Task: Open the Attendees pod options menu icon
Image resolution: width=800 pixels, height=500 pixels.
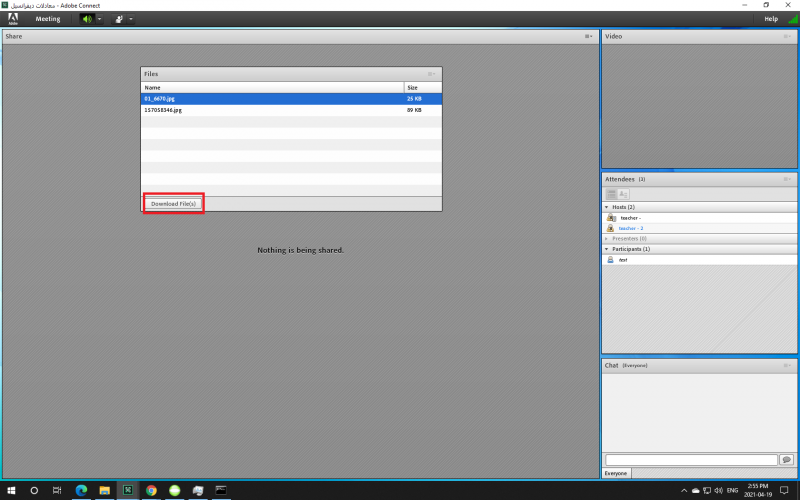Action: 788,179
